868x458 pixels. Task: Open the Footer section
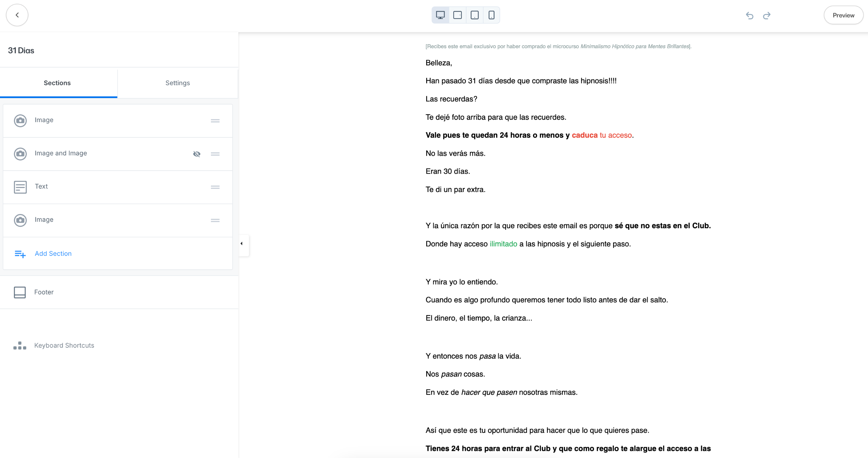click(x=44, y=292)
